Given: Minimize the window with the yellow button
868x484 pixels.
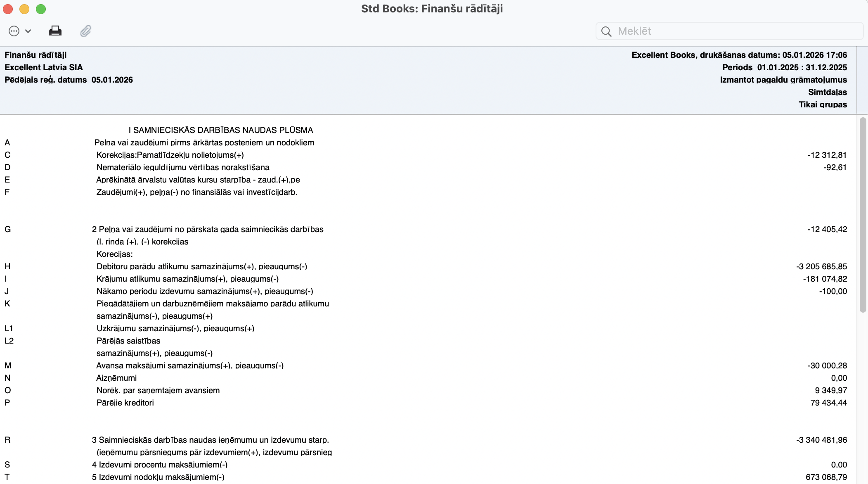Looking at the screenshot, I should [x=24, y=9].
